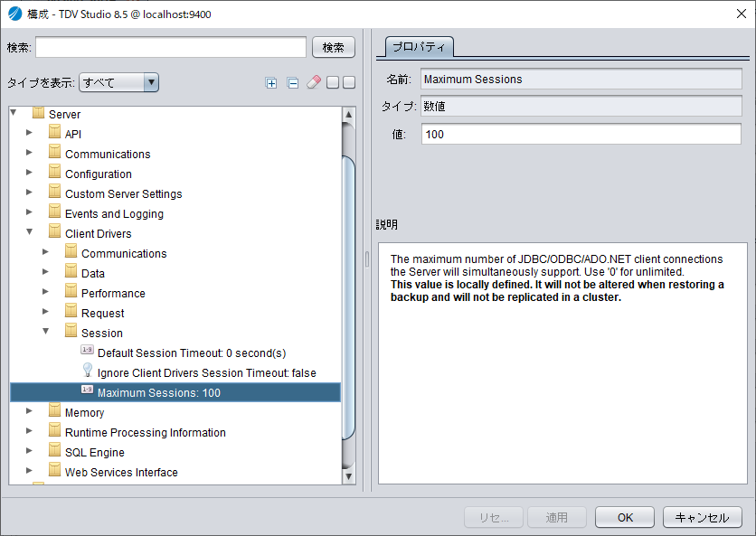Viewport: 756px width, 536px height.
Task: Click the 値 field containing 100
Action: 581,134
